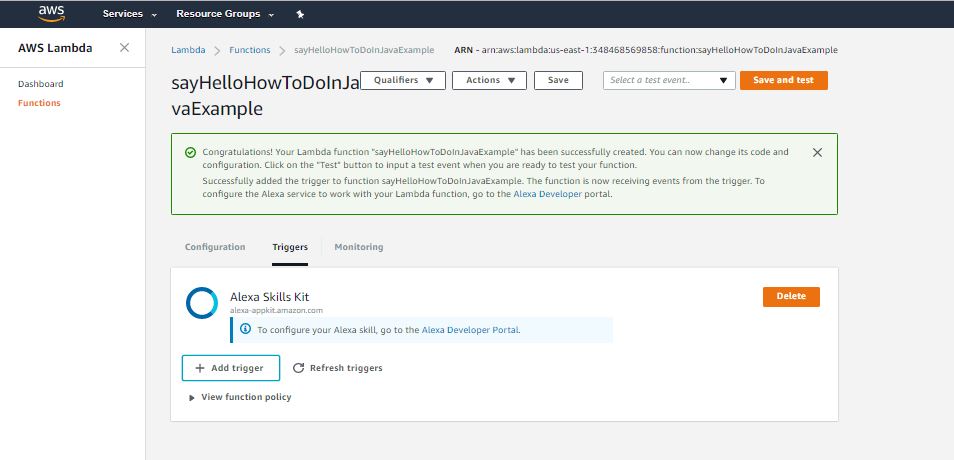Open the Resource Groups menu
Screen dimensions: 954x460
tap(225, 14)
